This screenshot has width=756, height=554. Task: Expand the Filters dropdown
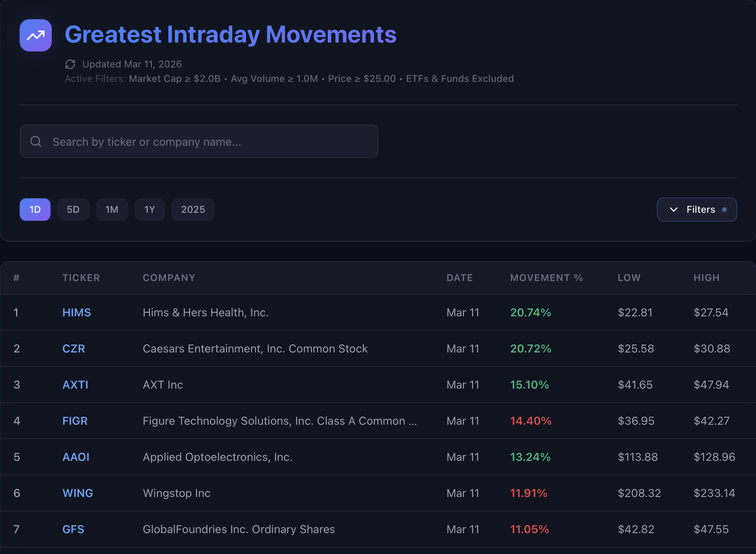(x=697, y=210)
